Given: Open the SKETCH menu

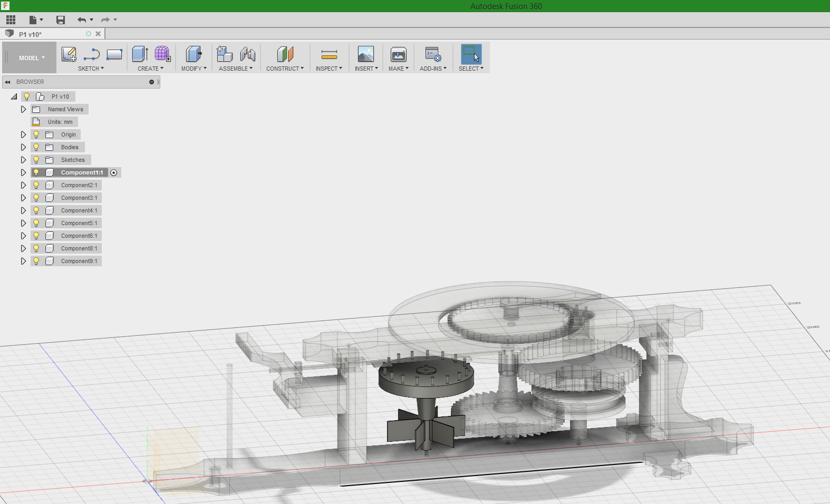Looking at the screenshot, I should pos(91,69).
